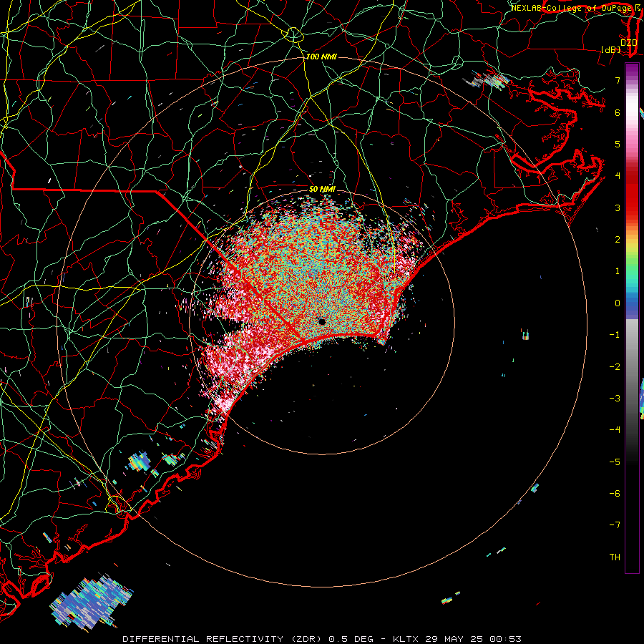Click the "100 NMI" range ring label
Screen dimensions: 644x644
coord(321,57)
